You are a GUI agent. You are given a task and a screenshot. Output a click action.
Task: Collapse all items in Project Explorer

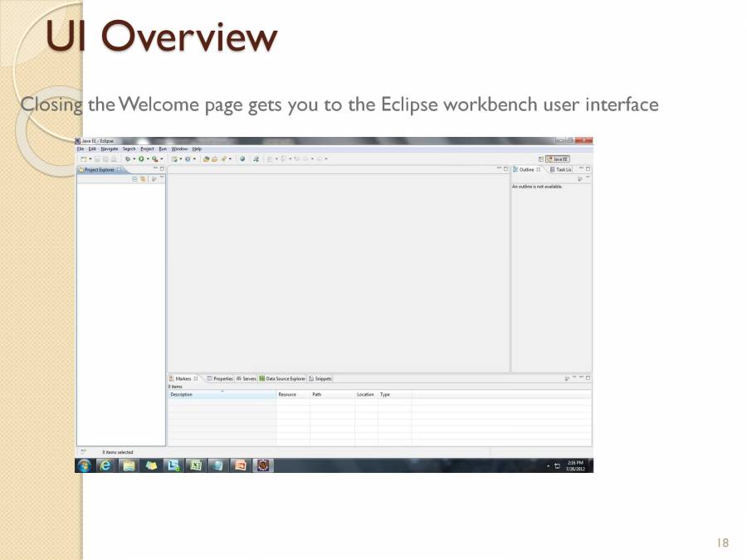(135, 178)
